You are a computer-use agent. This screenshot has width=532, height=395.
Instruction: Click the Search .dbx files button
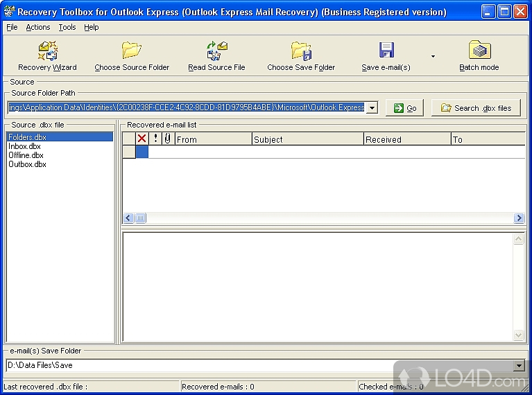pyautogui.click(x=476, y=108)
